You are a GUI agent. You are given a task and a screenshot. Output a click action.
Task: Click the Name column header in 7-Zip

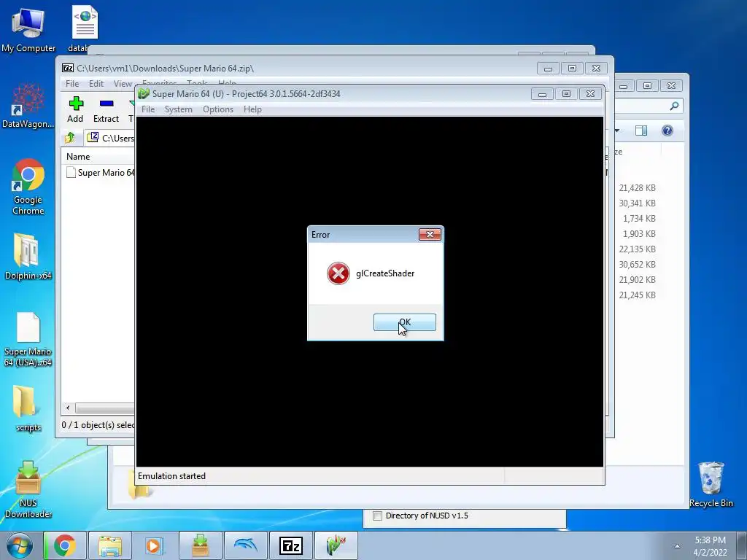point(78,157)
